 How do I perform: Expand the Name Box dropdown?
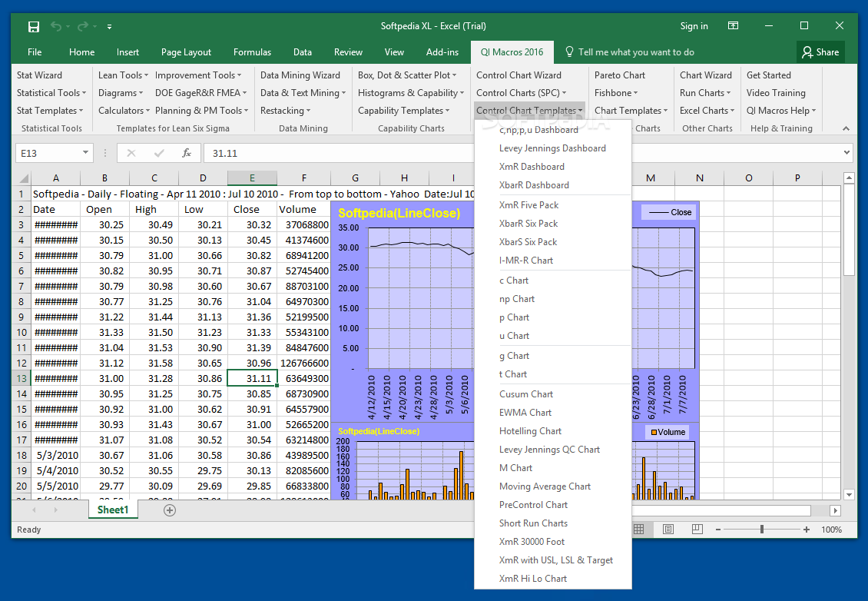click(x=85, y=153)
